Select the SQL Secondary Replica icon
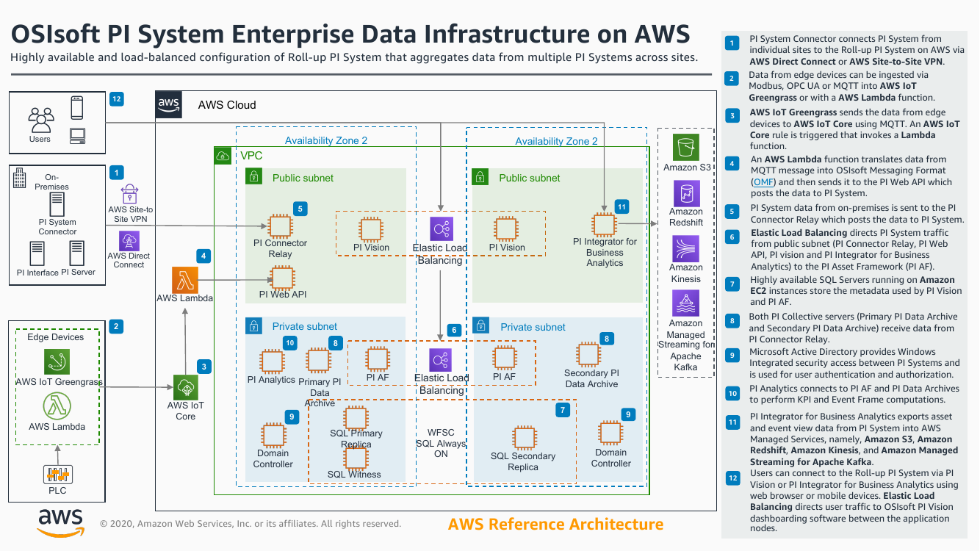This screenshot has width=980, height=551. [x=523, y=438]
